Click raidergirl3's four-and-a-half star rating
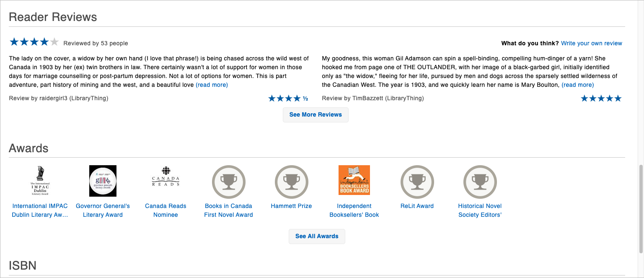The image size is (644, 278). click(288, 99)
